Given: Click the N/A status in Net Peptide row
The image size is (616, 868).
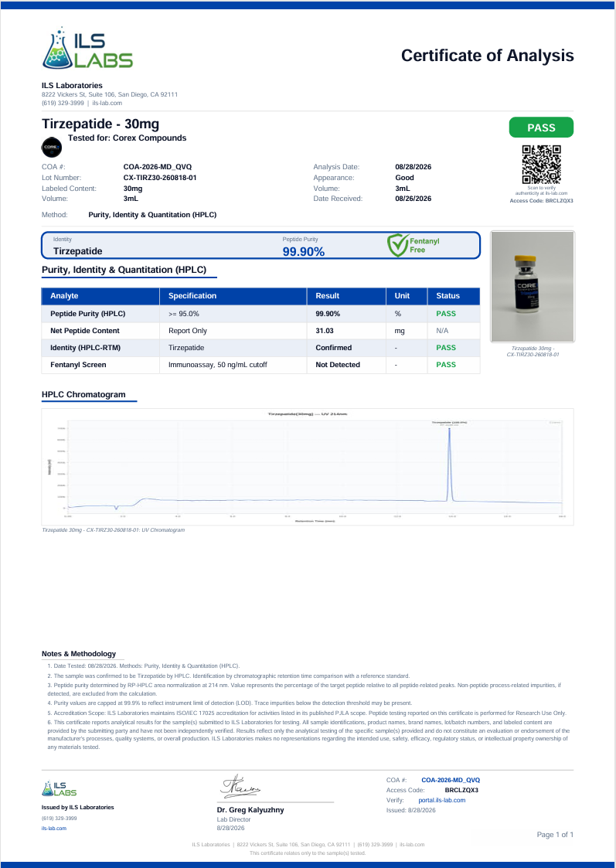Looking at the screenshot, I should click(x=442, y=331).
